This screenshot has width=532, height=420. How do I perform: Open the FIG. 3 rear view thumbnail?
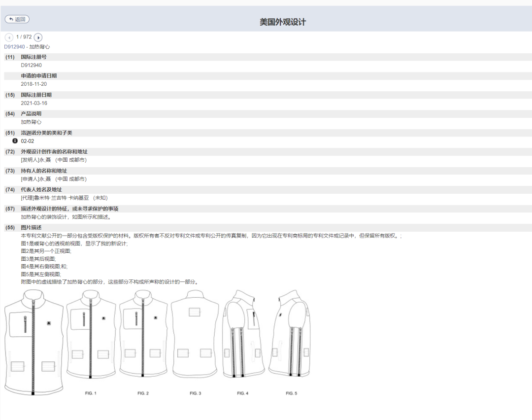pos(195,334)
